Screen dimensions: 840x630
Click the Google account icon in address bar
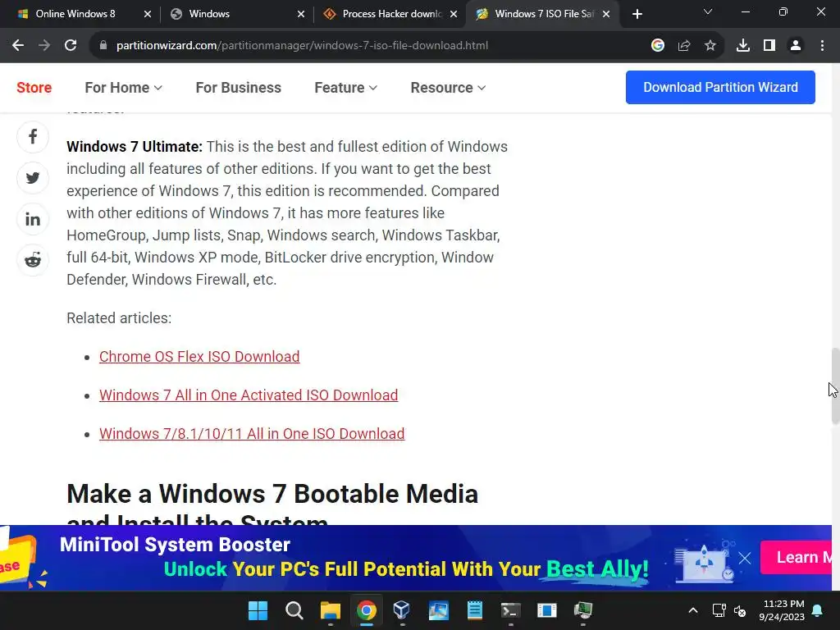[658, 46]
